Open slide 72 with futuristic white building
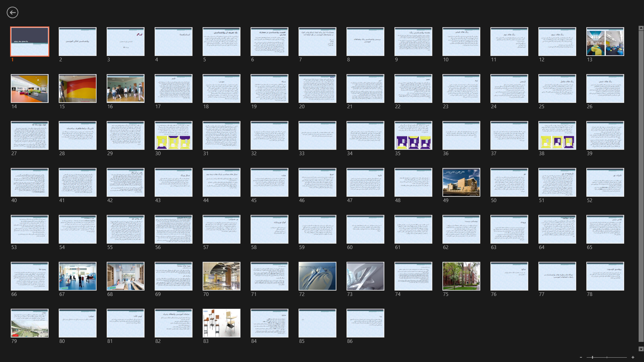Image resolution: width=644 pixels, height=362 pixels. click(x=317, y=276)
